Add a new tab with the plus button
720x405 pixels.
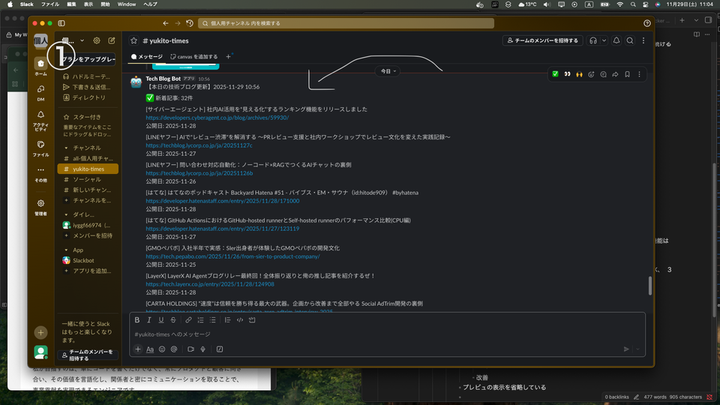point(228,57)
